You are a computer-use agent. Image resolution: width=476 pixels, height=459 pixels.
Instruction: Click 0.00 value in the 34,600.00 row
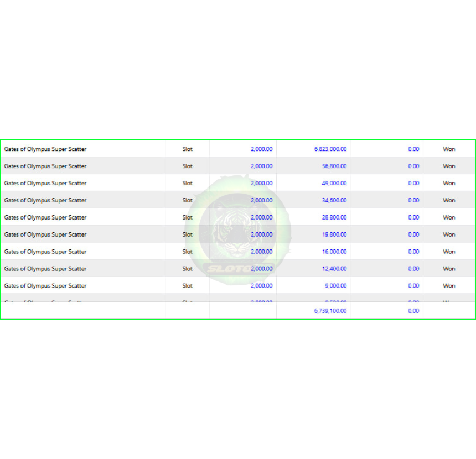[413, 200]
